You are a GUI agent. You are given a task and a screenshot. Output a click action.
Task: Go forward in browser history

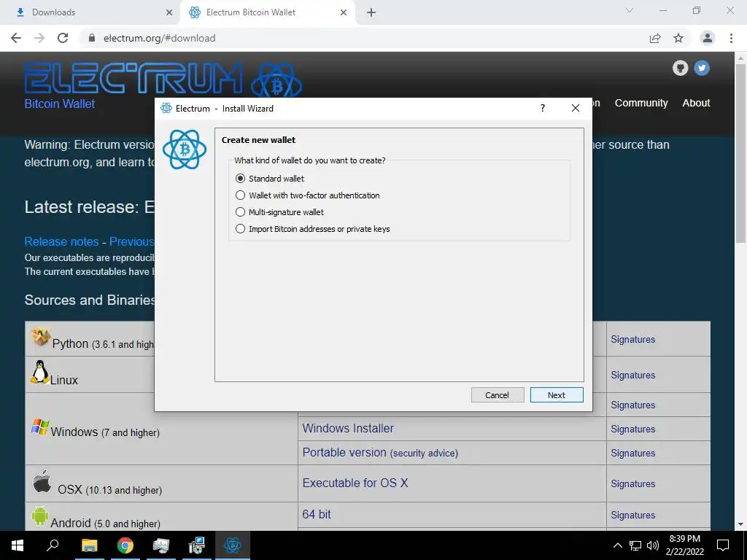click(39, 38)
